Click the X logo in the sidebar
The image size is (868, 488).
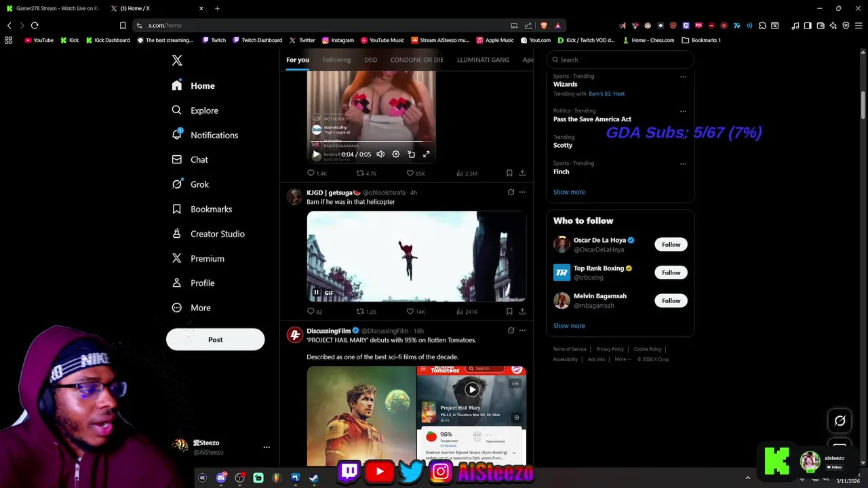(177, 60)
